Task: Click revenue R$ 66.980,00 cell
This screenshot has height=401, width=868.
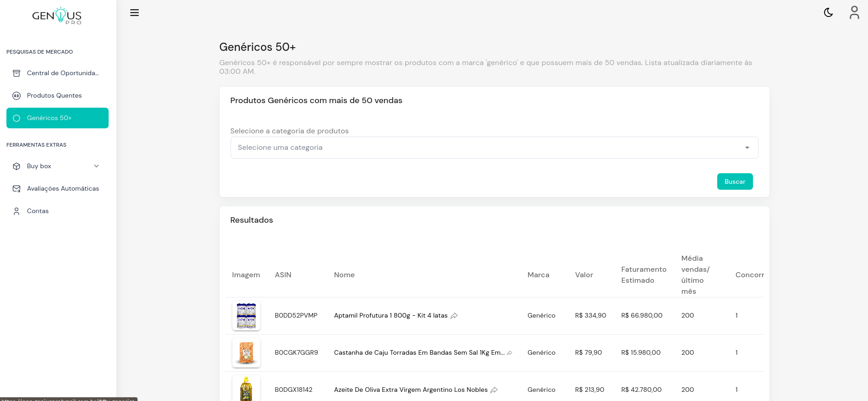Action: [642, 316]
